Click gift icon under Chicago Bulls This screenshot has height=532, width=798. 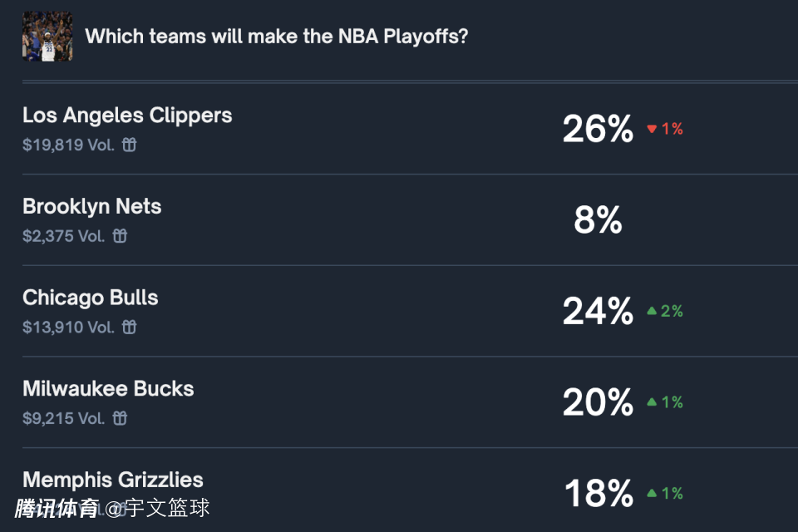(129, 327)
